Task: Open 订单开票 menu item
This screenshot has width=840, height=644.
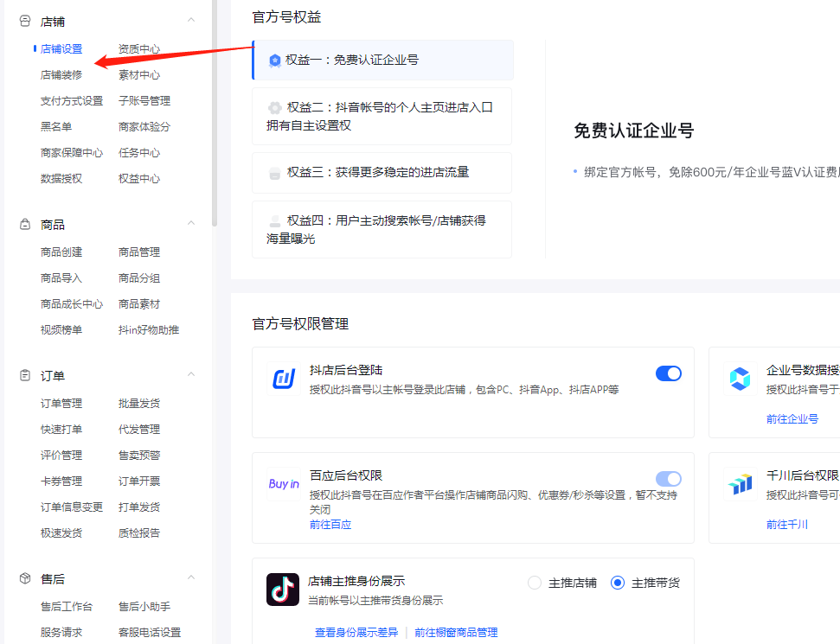Action: 139,481
